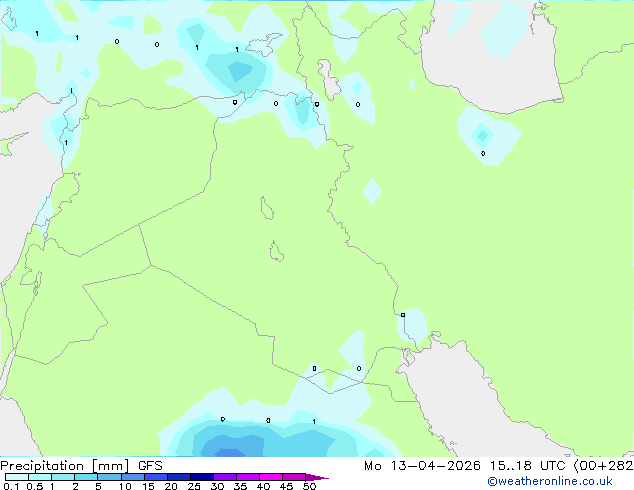This screenshot has height=490, width=634.
Task: Click the '0.1' legend scale label
Action: point(11,486)
